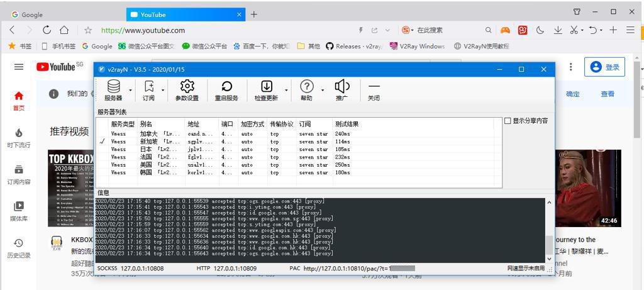Click the lightning speed-mode icon in address bar

361,30
